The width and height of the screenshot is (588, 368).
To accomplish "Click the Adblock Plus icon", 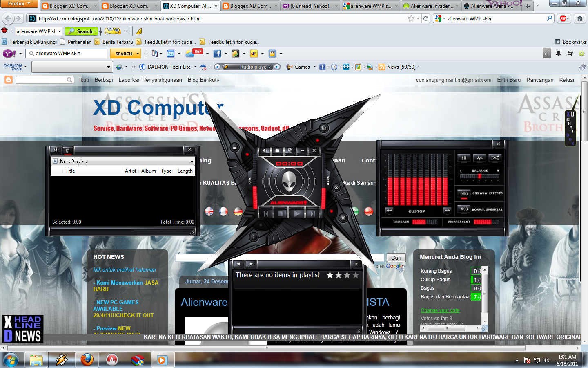I will click(x=563, y=18).
